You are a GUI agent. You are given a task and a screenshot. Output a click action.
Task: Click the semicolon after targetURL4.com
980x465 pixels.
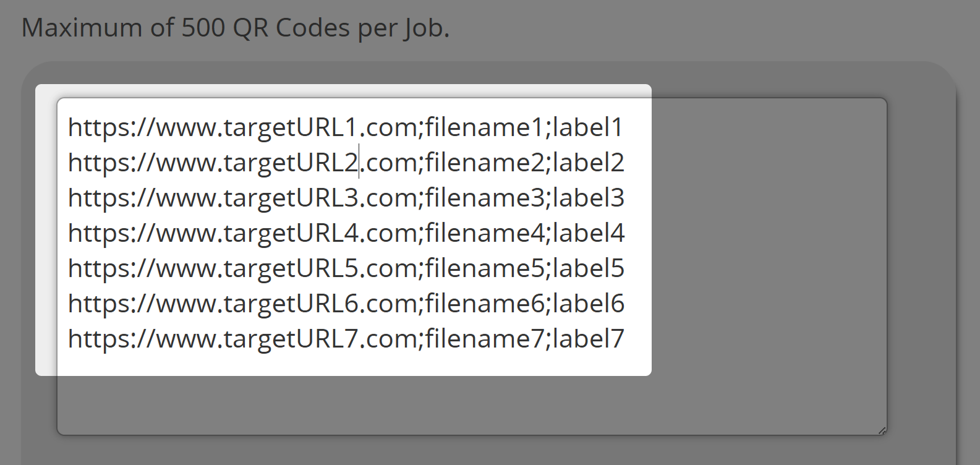pos(420,233)
